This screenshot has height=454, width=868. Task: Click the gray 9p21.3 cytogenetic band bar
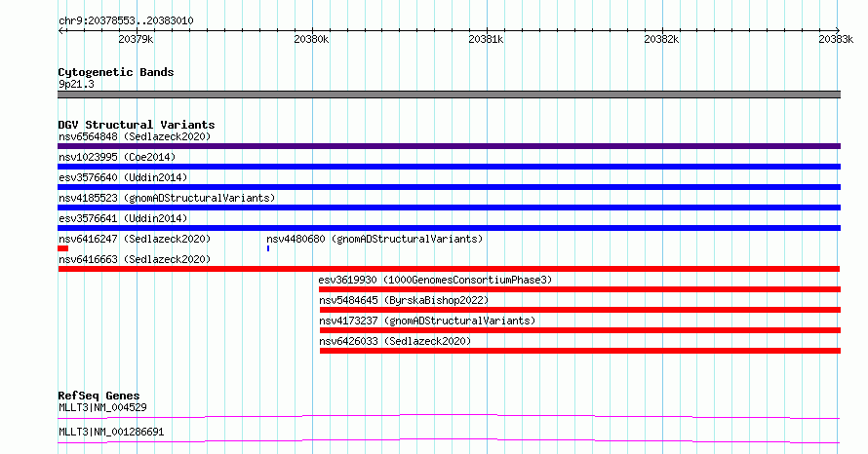pyautogui.click(x=449, y=95)
